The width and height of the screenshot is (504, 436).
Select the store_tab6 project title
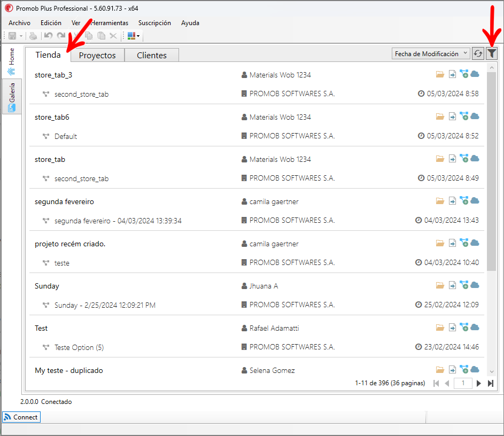point(52,117)
